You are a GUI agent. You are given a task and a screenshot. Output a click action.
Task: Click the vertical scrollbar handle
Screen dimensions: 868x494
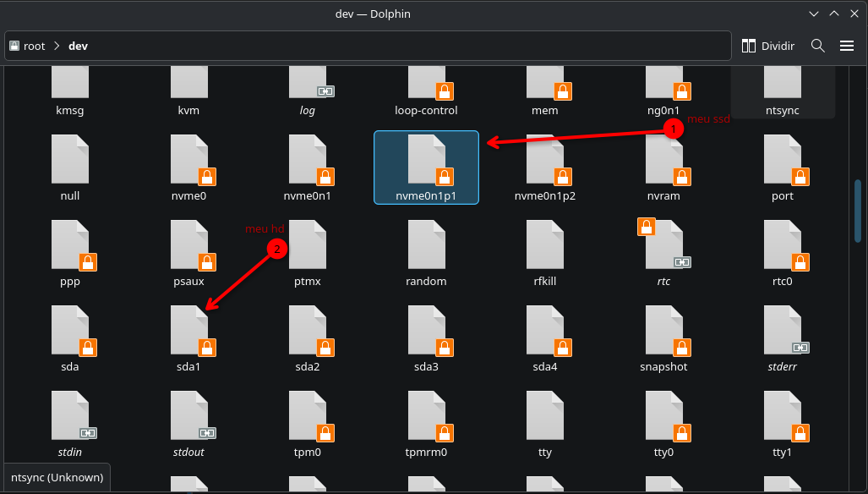[858, 211]
